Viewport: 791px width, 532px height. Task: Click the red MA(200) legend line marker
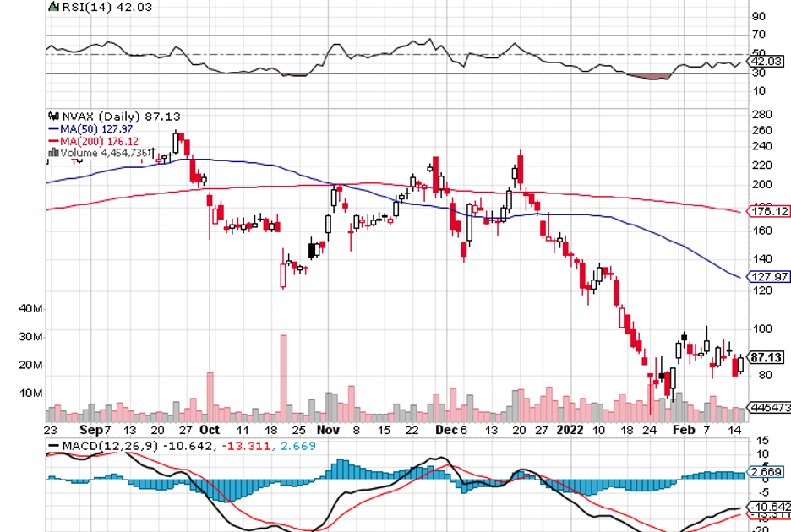point(54,141)
